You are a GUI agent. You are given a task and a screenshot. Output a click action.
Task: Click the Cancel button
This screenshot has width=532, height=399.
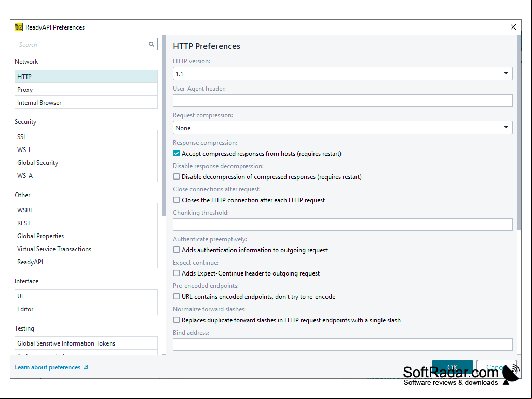click(x=496, y=367)
